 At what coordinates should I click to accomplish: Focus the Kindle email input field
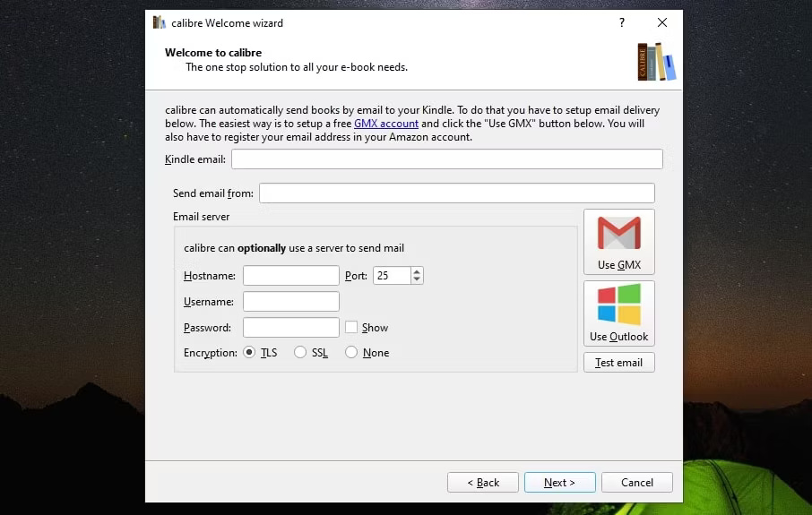pyautogui.click(x=447, y=159)
